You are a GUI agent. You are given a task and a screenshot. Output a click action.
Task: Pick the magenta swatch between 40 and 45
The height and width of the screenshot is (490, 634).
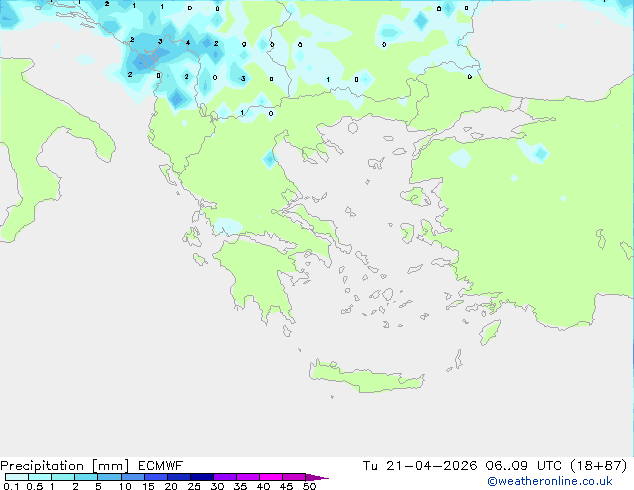(x=271, y=477)
